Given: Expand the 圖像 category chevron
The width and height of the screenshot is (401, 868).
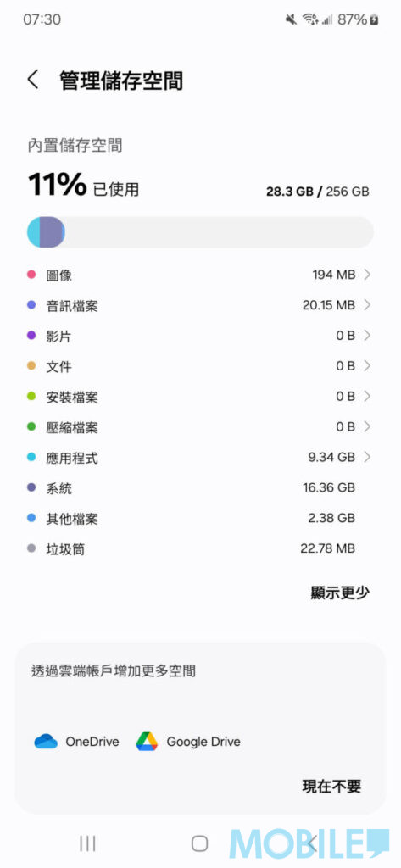Looking at the screenshot, I should pyautogui.click(x=366, y=274).
